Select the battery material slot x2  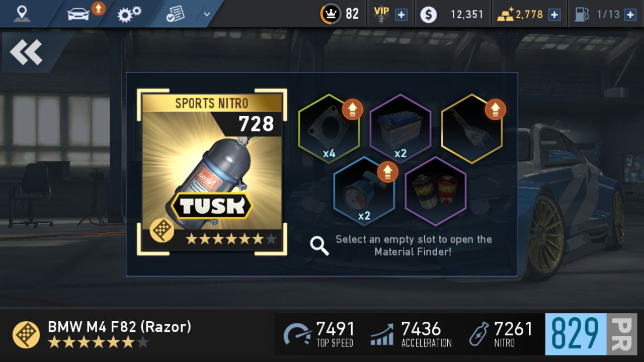[400, 129]
